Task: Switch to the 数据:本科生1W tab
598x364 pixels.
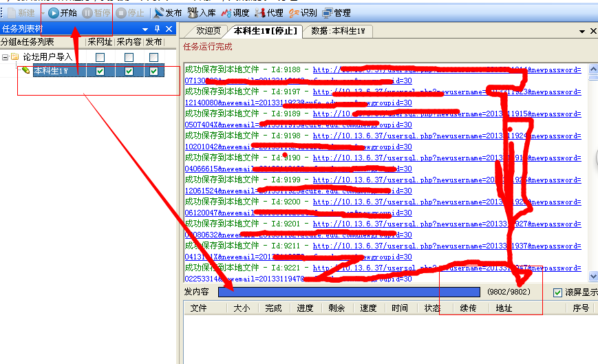Action: pos(338,31)
